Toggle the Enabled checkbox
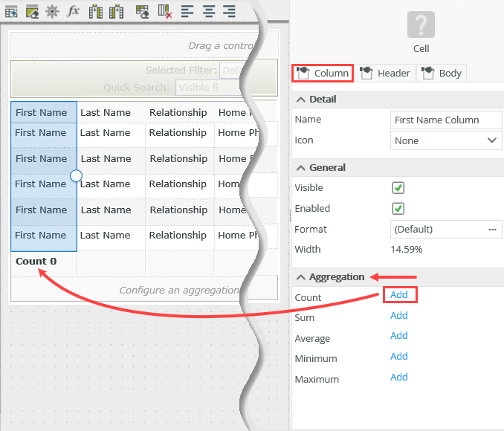504x431 pixels. (398, 209)
